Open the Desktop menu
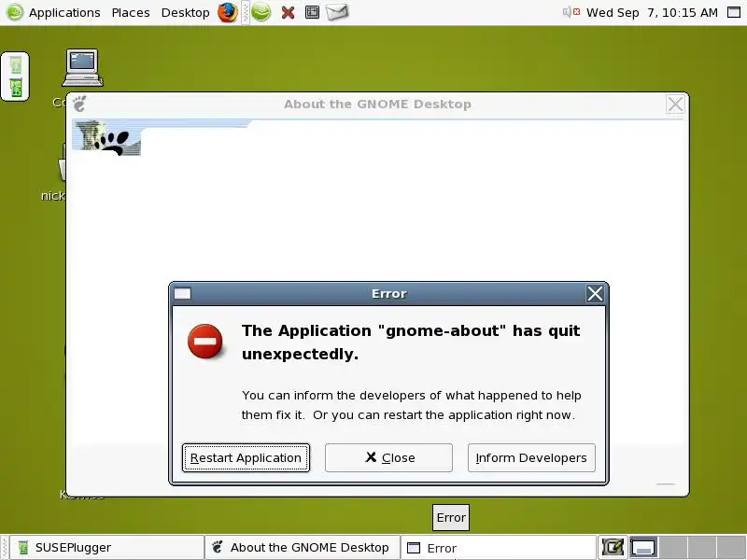Viewport: 747px width, 560px height. 185,13
